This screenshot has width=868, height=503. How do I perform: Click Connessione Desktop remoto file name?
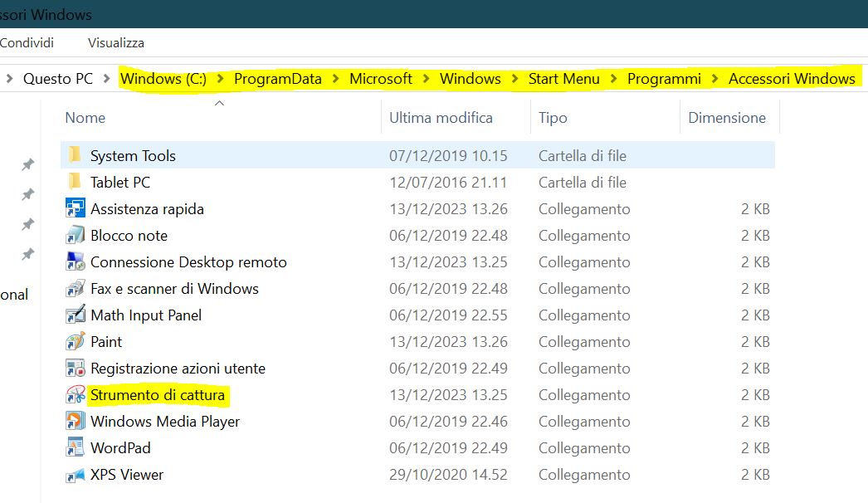188,262
